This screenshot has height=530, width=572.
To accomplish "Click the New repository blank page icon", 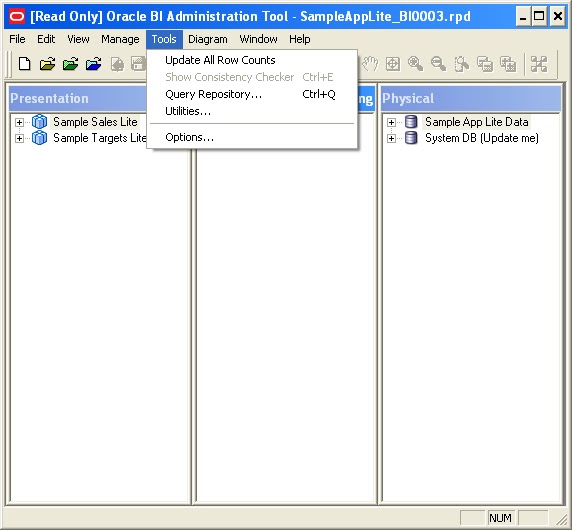I will tap(24, 64).
